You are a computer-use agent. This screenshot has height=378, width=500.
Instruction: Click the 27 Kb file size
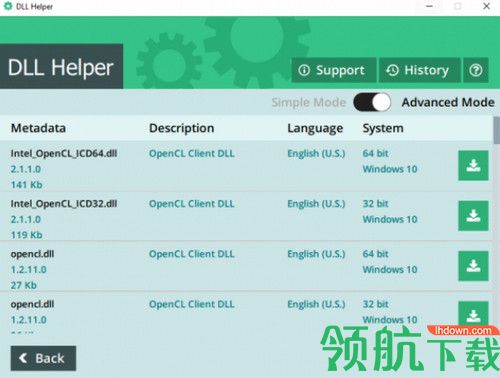coord(23,285)
